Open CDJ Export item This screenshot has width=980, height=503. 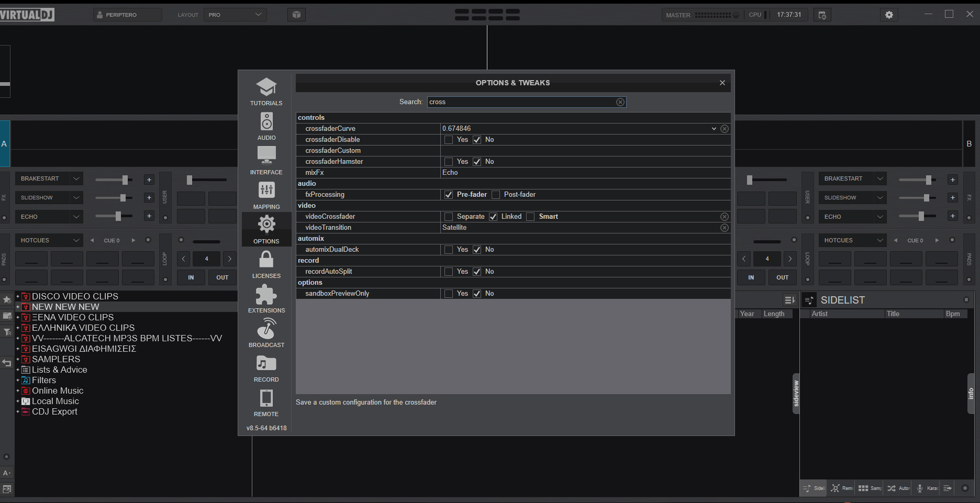point(54,411)
